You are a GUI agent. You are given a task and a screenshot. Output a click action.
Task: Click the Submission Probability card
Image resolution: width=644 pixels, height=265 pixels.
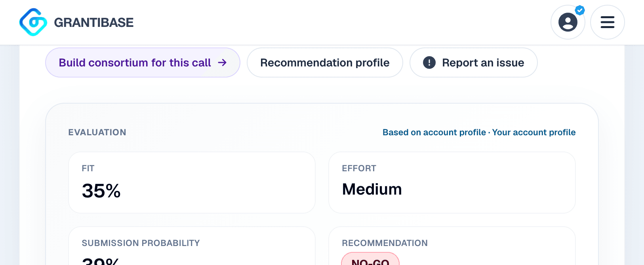pyautogui.click(x=192, y=246)
